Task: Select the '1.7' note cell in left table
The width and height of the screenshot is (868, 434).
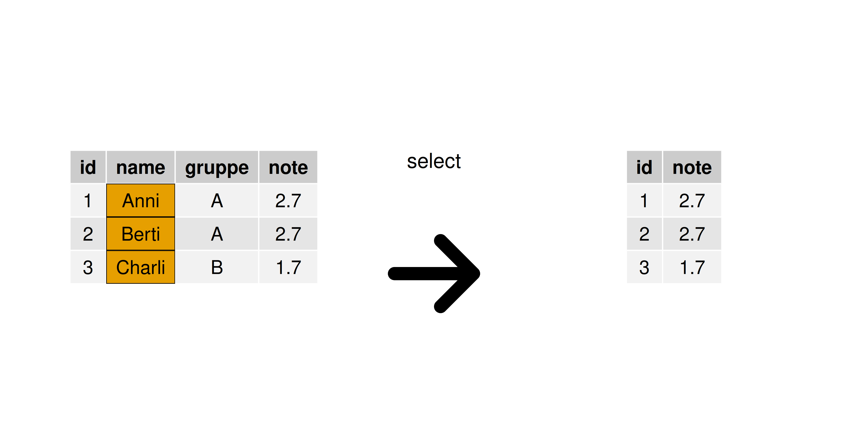Action: (x=288, y=267)
